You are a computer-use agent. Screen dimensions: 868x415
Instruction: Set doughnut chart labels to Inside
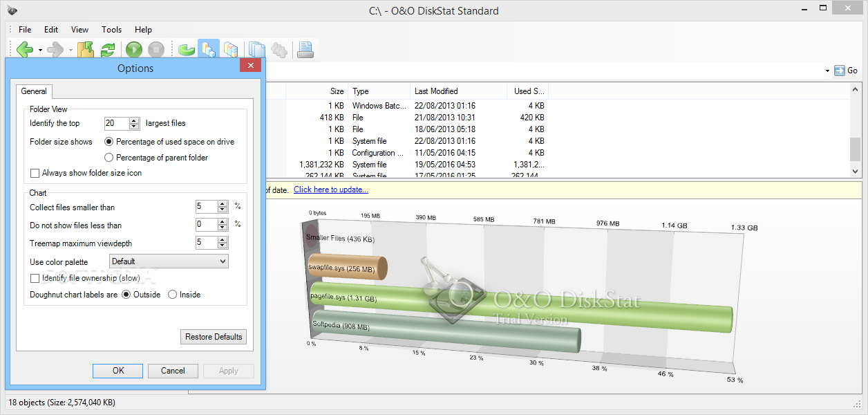pyautogui.click(x=172, y=295)
